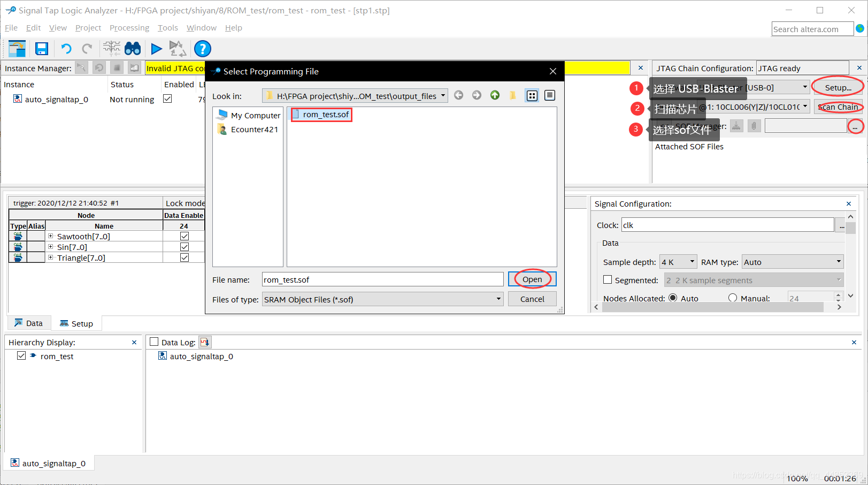Click the signal wiring toolbar icon

click(112, 49)
